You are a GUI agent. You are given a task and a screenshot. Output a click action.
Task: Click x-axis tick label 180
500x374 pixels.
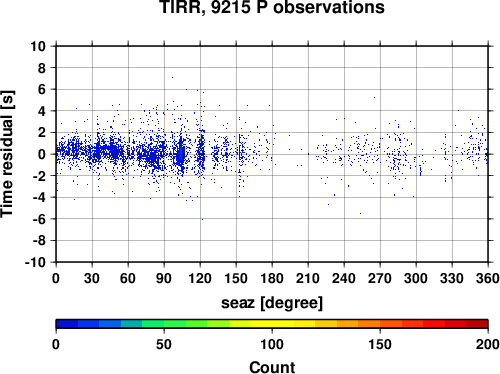click(x=272, y=278)
